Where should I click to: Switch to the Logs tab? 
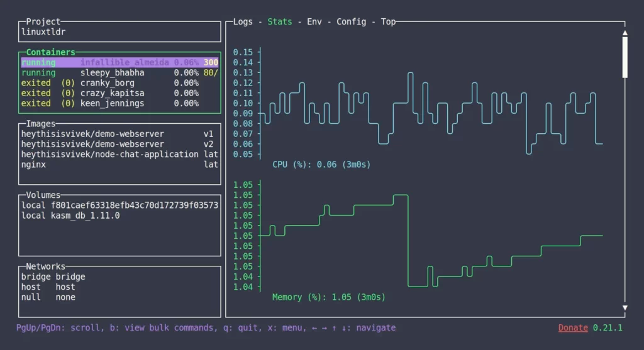coord(243,22)
